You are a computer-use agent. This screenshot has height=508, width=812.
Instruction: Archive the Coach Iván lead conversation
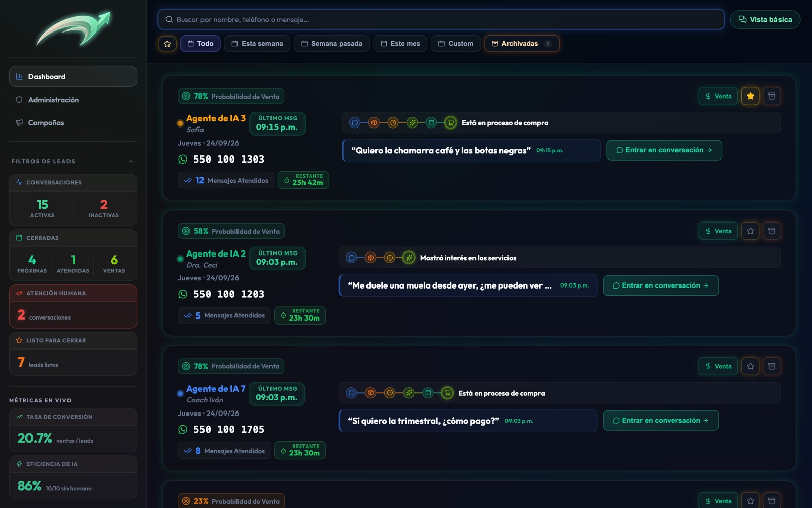[x=771, y=366]
